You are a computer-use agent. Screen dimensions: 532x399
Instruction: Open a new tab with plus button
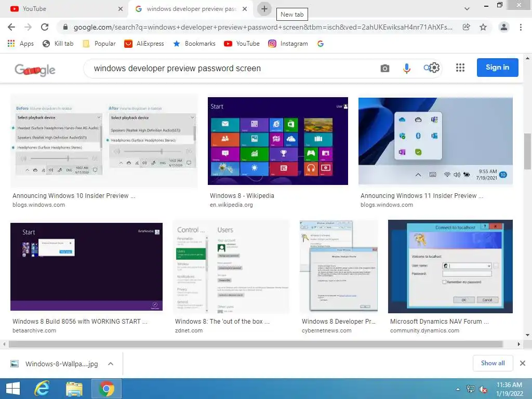click(x=264, y=9)
